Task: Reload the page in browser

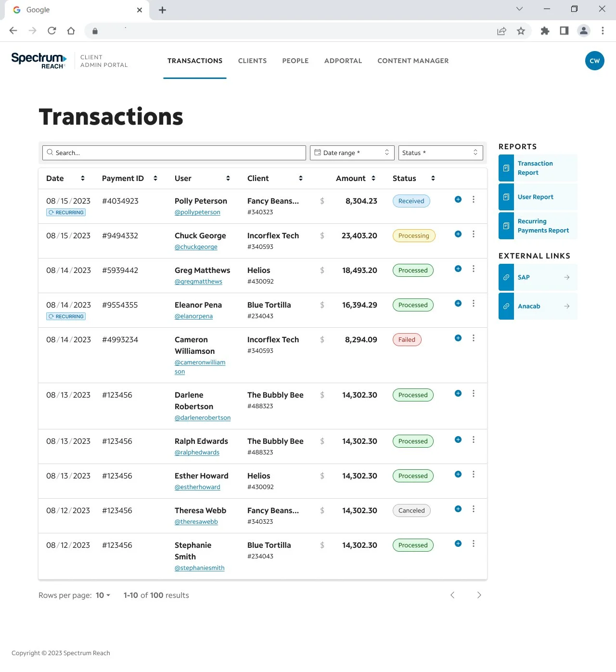Action: click(x=52, y=31)
